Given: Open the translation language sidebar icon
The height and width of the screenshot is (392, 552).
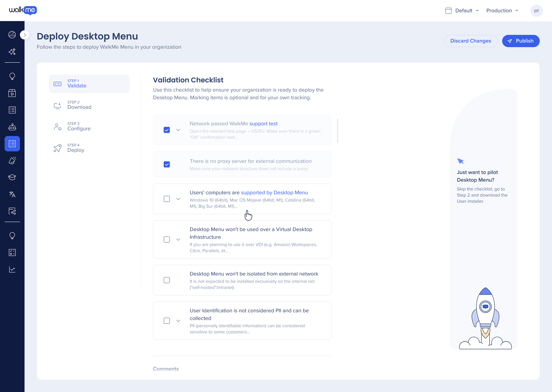Looking at the screenshot, I should tap(12, 194).
